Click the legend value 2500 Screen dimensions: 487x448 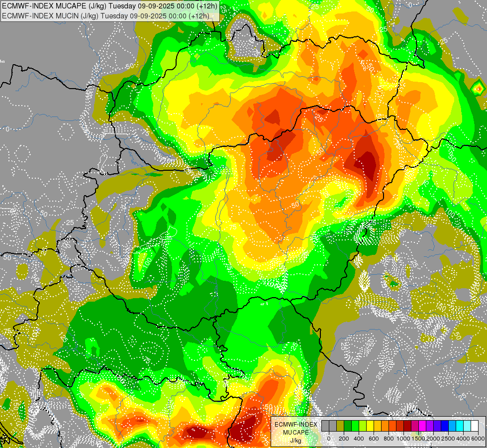pyautogui.click(x=448, y=439)
